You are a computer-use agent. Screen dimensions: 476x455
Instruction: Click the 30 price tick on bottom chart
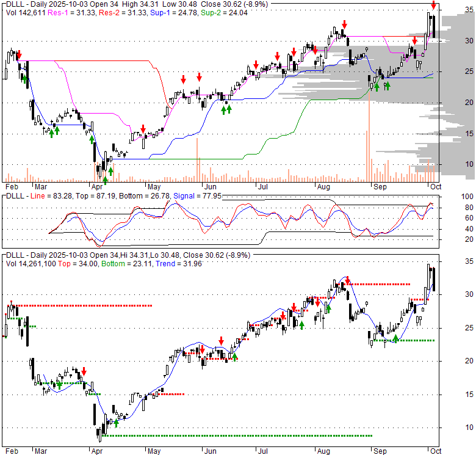tap(469, 294)
